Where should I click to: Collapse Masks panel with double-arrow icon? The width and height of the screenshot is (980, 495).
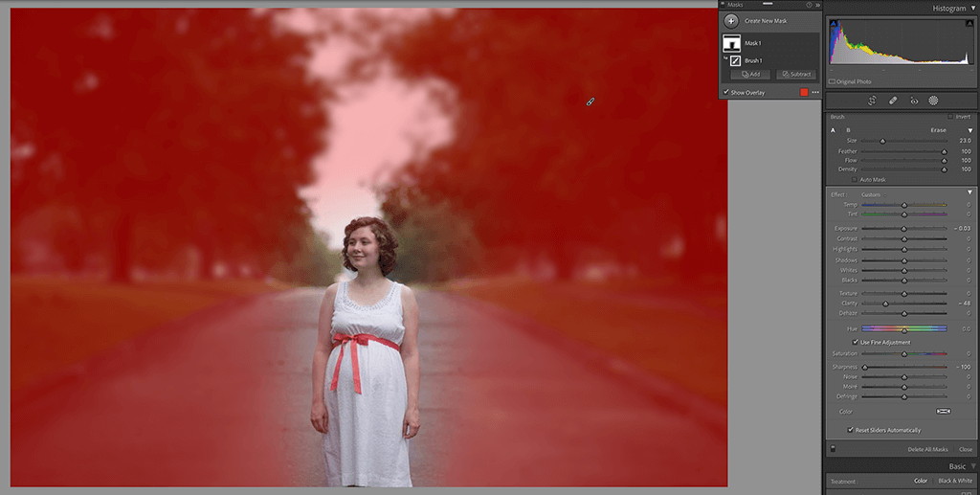[817, 5]
